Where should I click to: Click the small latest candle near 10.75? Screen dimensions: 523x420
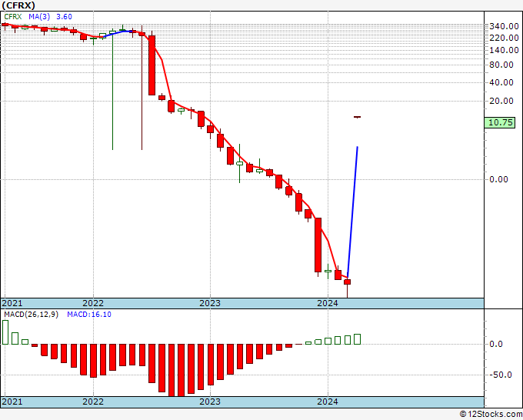(x=357, y=117)
